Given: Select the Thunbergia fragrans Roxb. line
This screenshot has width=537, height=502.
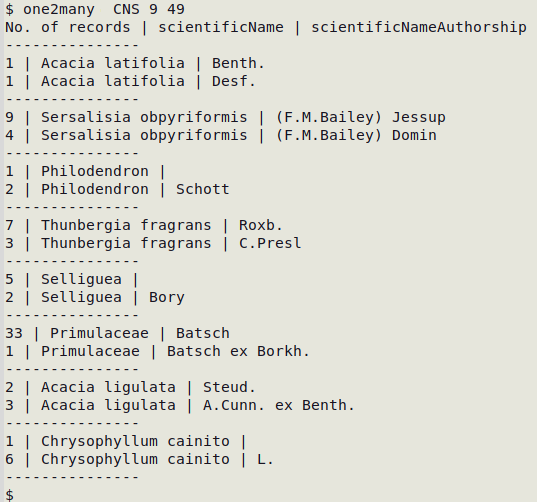Looking at the screenshot, I should [x=144, y=225].
